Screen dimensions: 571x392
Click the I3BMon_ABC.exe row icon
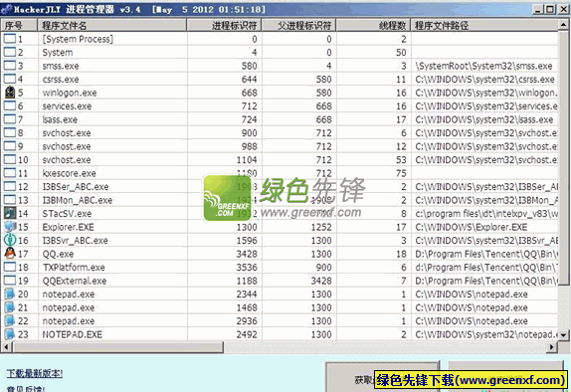(10, 200)
